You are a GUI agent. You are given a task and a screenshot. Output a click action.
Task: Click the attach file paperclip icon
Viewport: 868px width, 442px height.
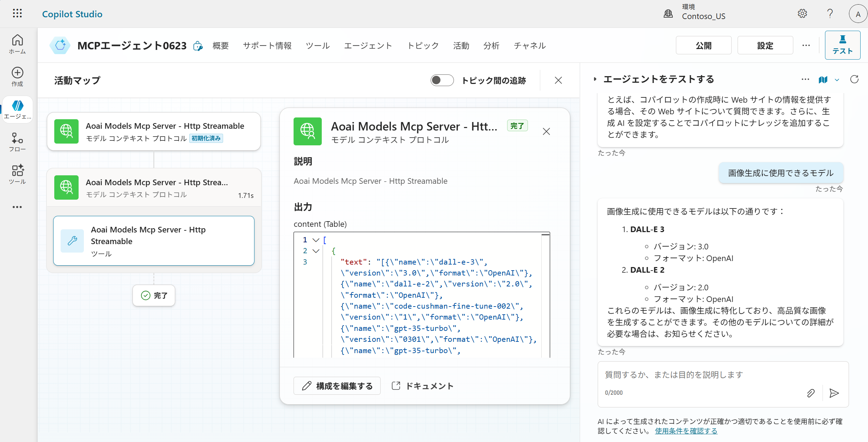pos(811,393)
